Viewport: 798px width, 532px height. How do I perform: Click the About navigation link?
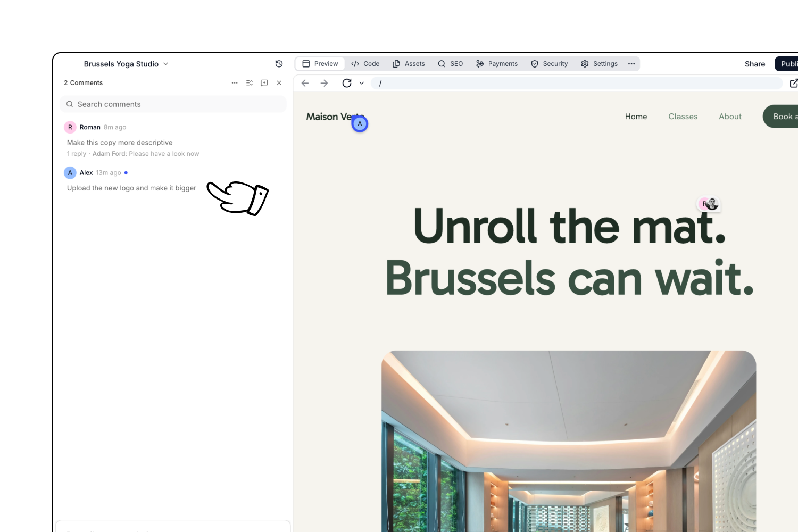[x=730, y=117]
